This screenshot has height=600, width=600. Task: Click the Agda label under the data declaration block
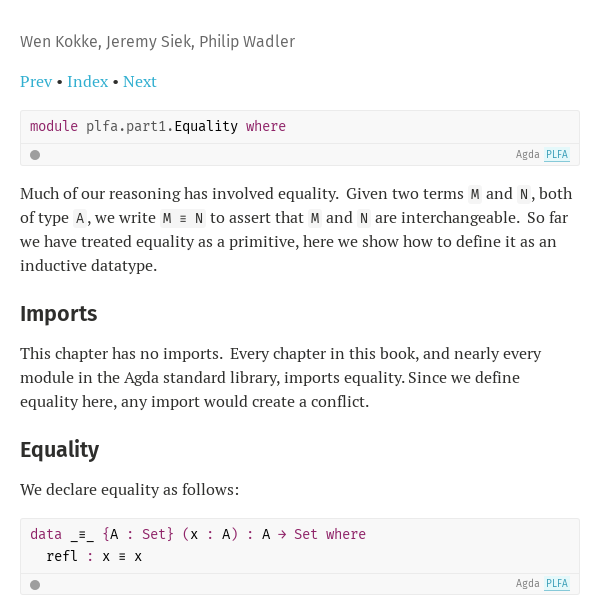pos(527,584)
